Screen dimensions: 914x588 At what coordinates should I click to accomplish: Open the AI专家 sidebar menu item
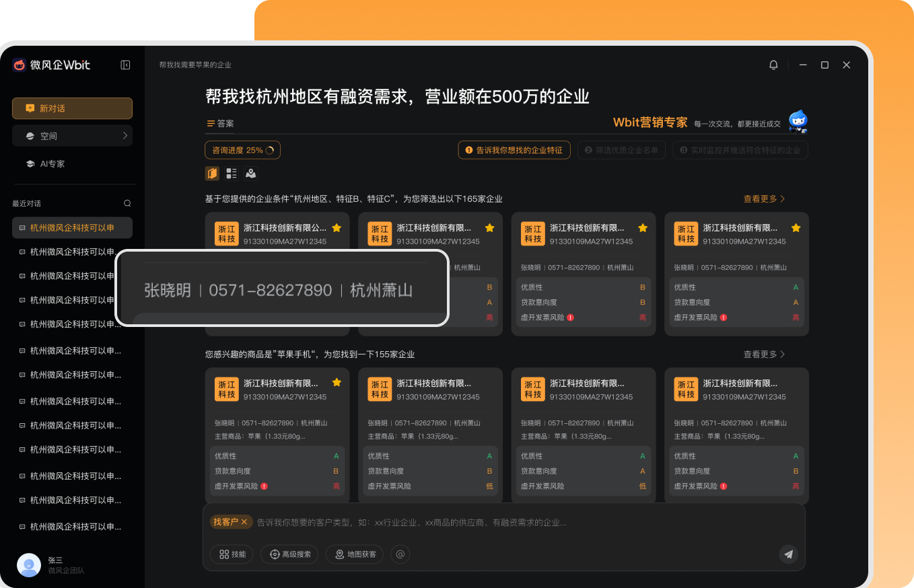click(x=52, y=163)
